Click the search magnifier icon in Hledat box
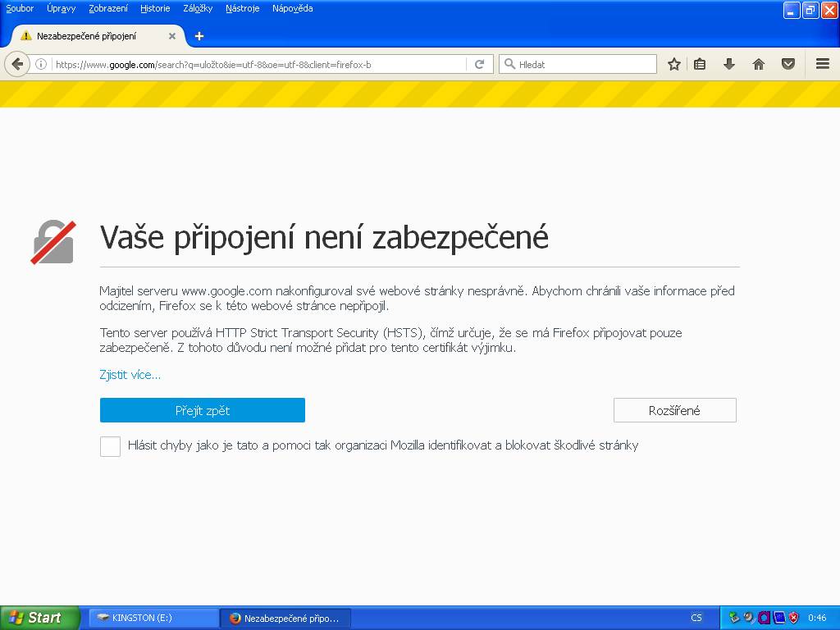Viewport: 840px width, 630px height. point(509,64)
